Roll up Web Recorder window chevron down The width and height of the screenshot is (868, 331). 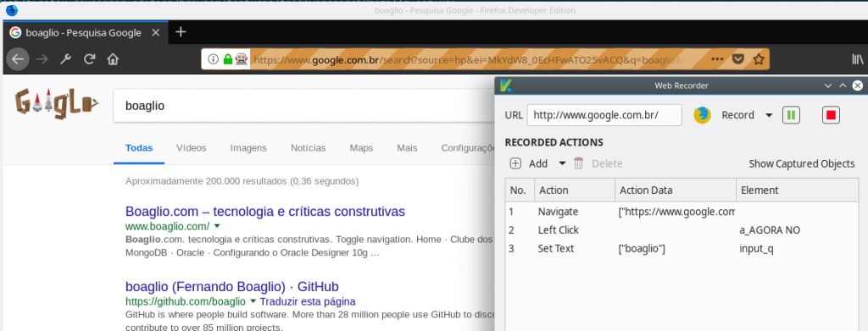tap(828, 86)
